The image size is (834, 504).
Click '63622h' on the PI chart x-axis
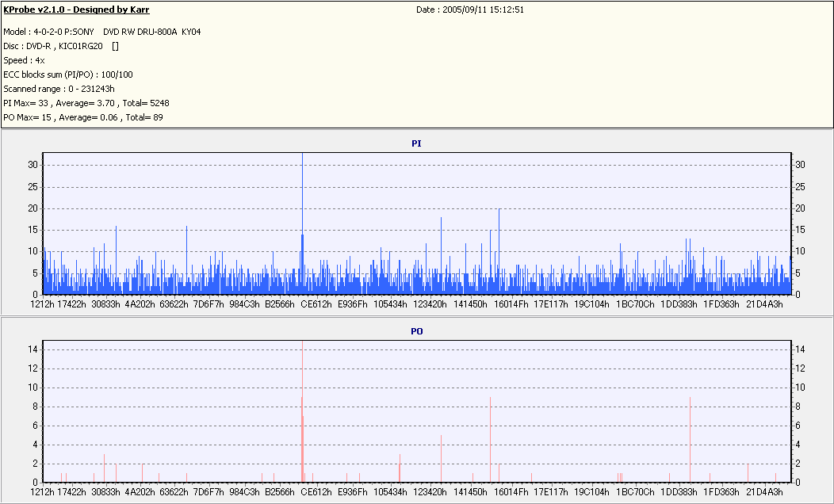(174, 304)
